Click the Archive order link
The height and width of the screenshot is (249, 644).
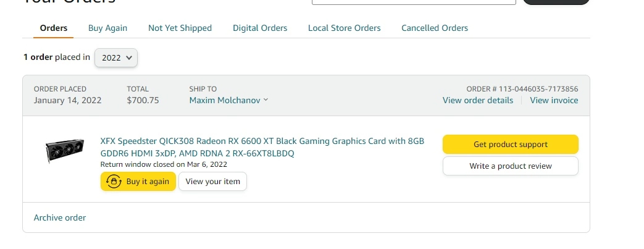coord(60,217)
